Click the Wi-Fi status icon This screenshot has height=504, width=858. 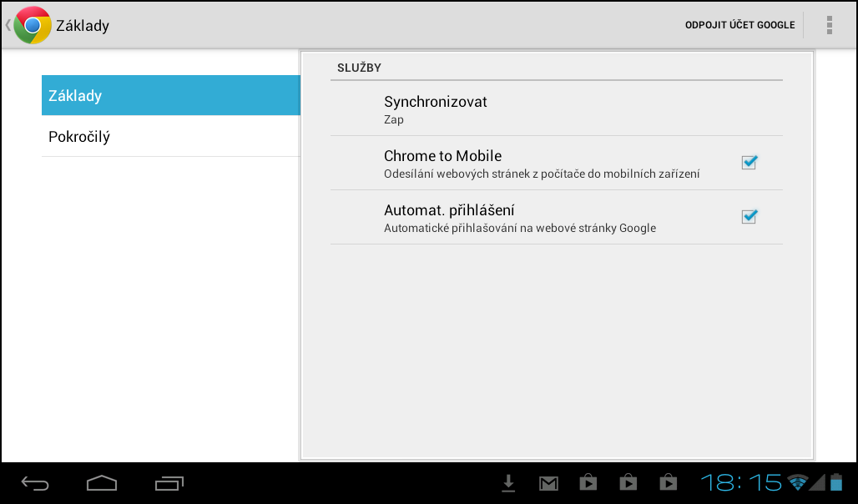click(797, 482)
